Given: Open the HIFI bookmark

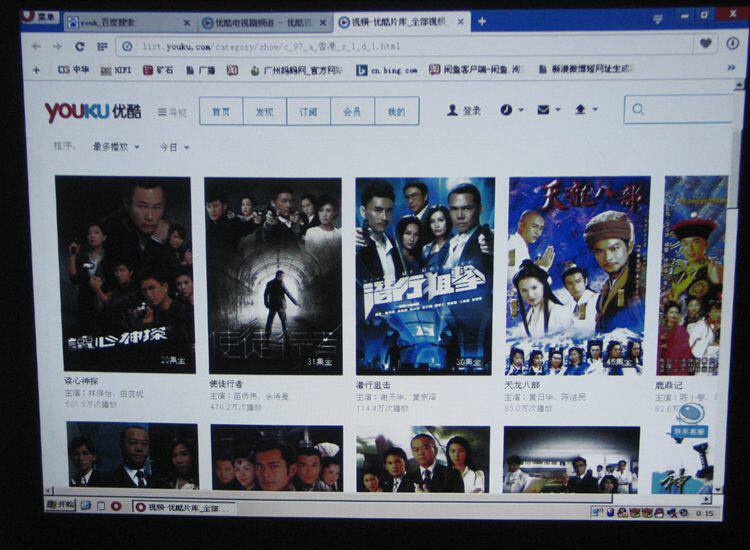Looking at the screenshot, I should [116, 70].
